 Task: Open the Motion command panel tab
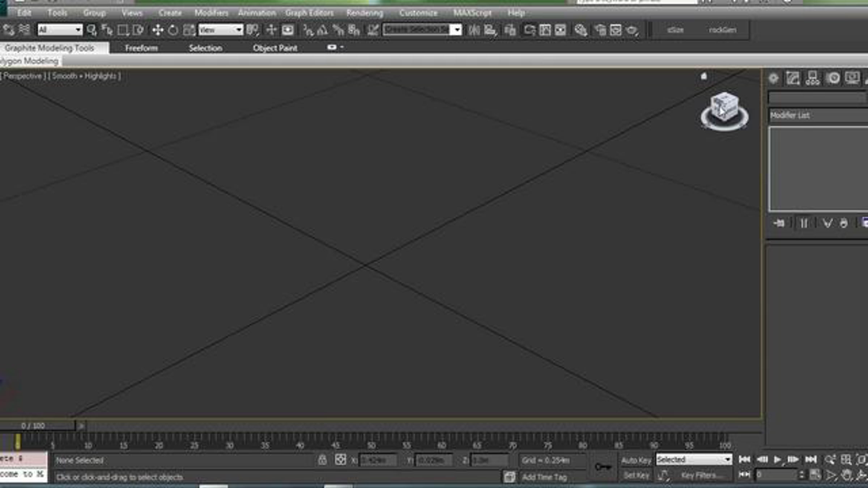click(833, 78)
